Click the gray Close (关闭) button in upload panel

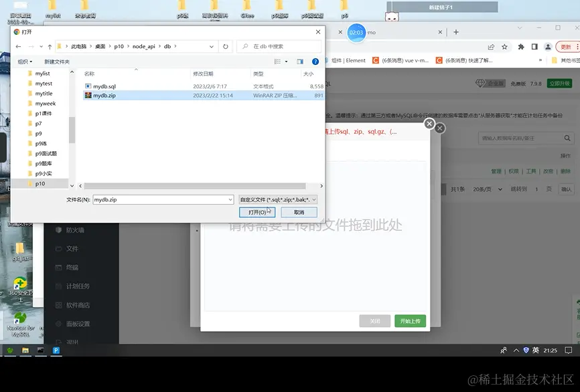[374, 320]
